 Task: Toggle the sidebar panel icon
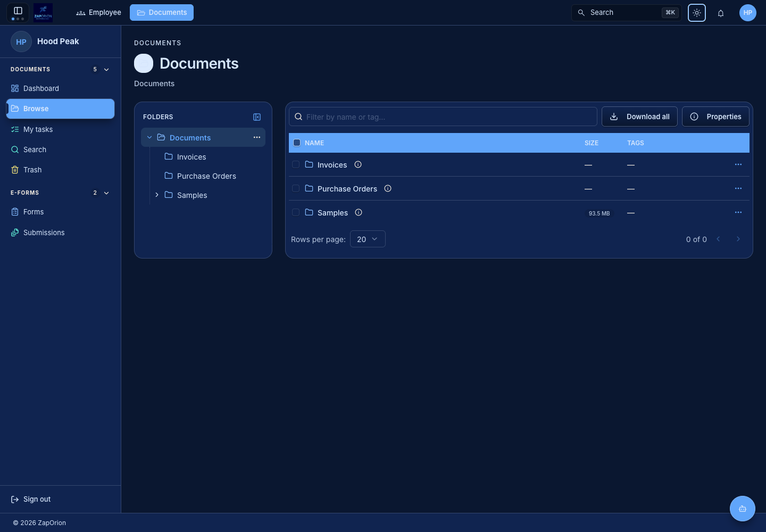pos(18,12)
